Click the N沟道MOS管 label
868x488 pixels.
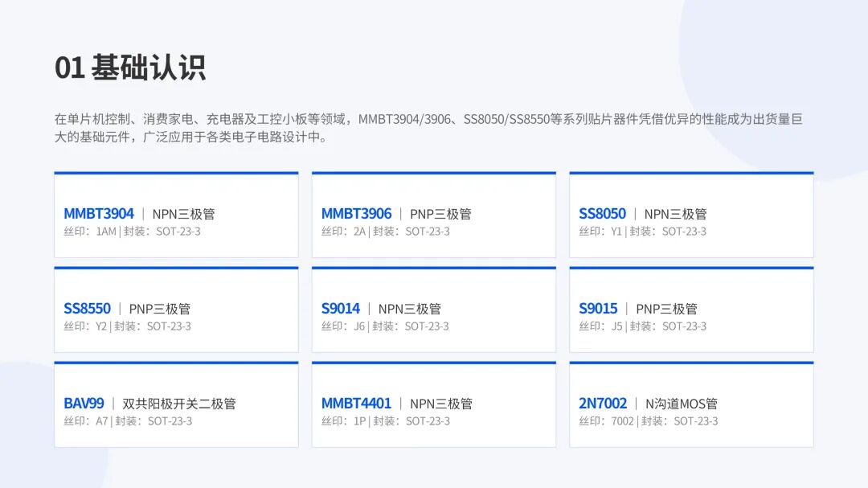coord(682,404)
